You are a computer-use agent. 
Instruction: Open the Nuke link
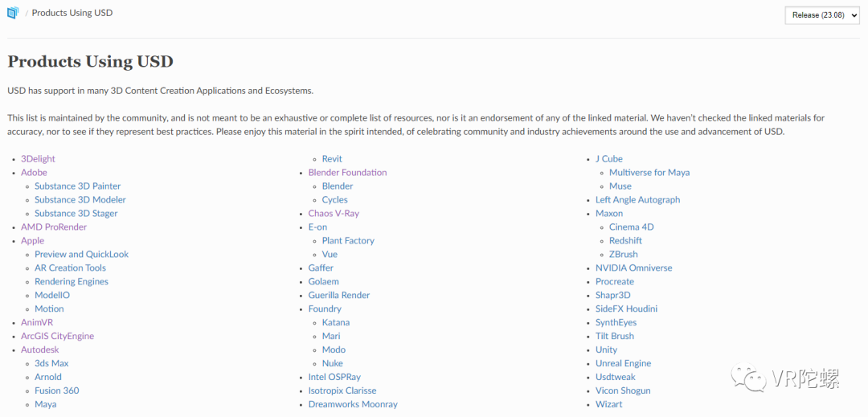(x=333, y=363)
